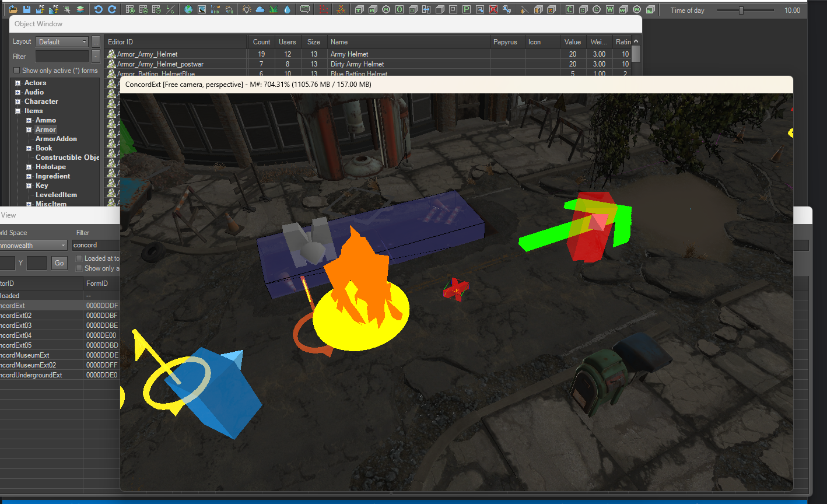Expand the Key tree node
This screenshot has width=827, height=504.
(x=29, y=185)
